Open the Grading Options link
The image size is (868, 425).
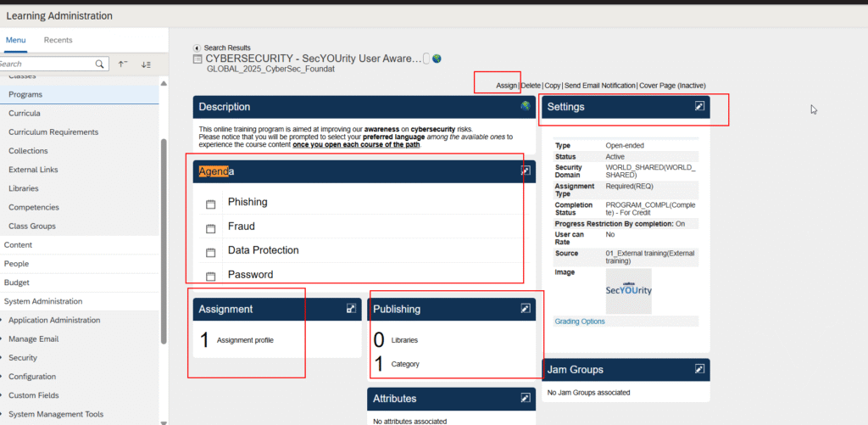point(580,322)
